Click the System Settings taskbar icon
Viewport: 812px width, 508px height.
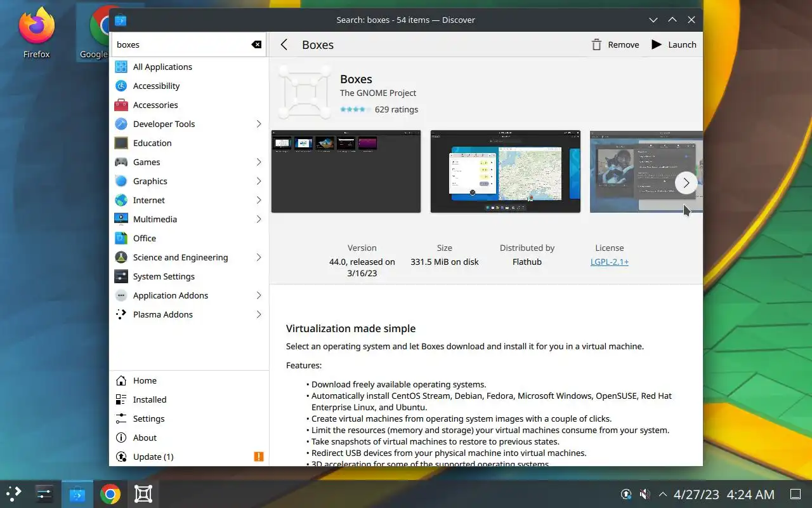click(44, 493)
